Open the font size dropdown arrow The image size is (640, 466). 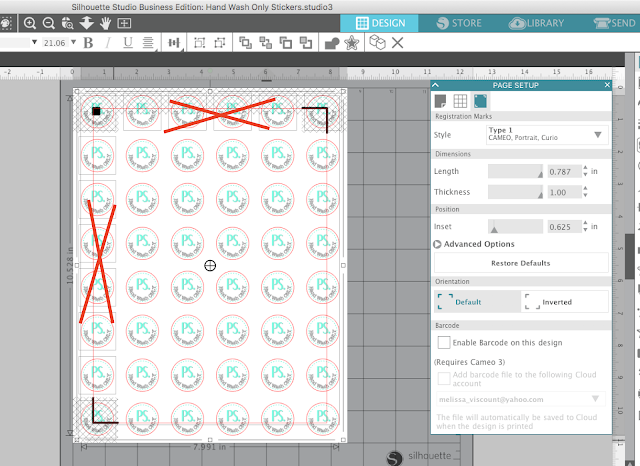pyautogui.click(x=73, y=42)
